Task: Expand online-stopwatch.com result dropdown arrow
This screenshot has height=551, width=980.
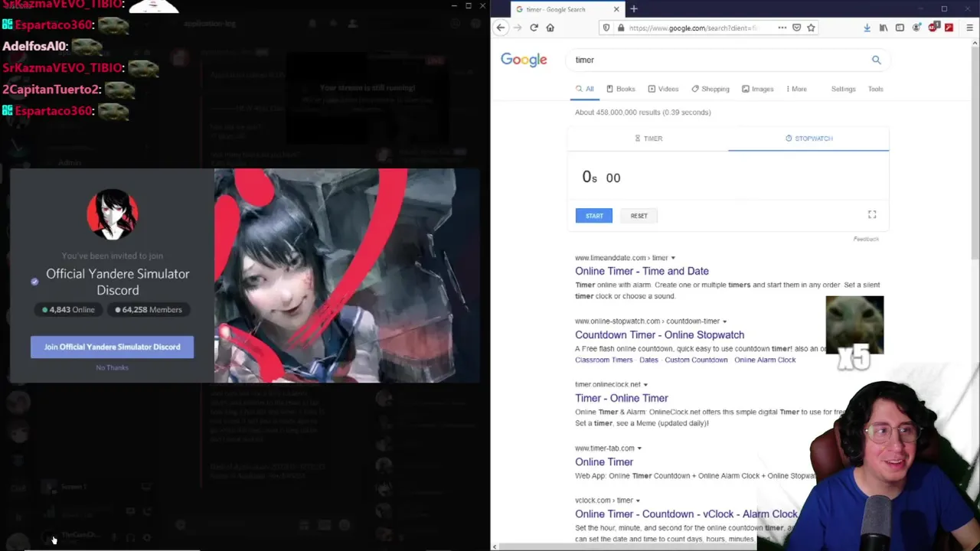Action: [724, 321]
